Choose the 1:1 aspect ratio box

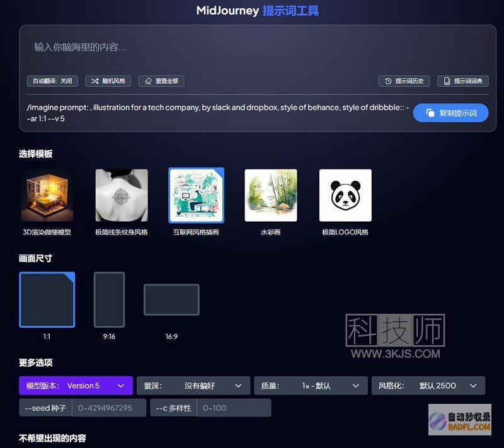coord(47,299)
